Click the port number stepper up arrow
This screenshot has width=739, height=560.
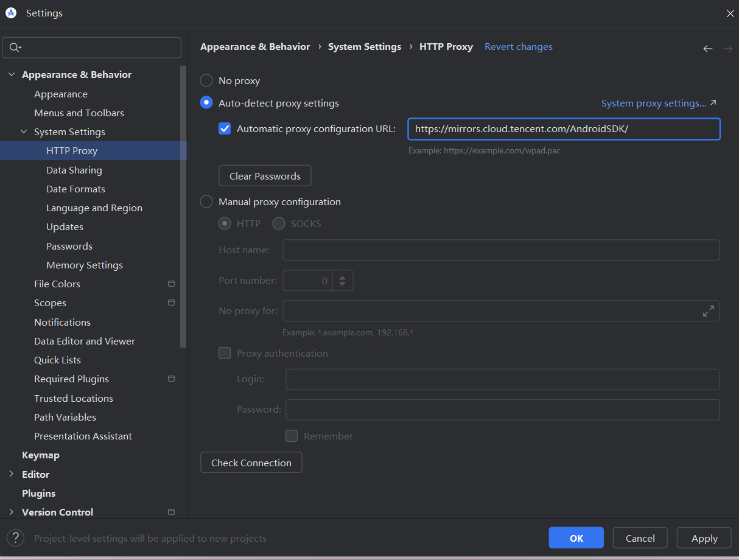click(x=342, y=276)
